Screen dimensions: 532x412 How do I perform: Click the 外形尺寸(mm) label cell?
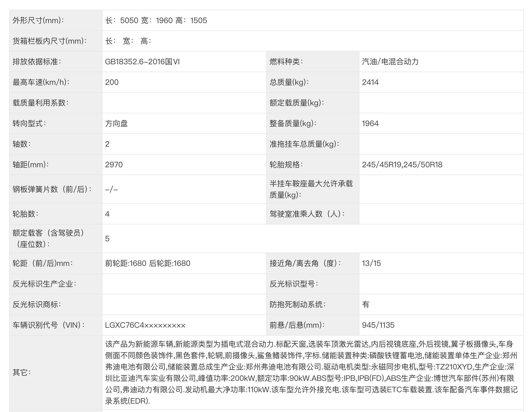pos(38,21)
